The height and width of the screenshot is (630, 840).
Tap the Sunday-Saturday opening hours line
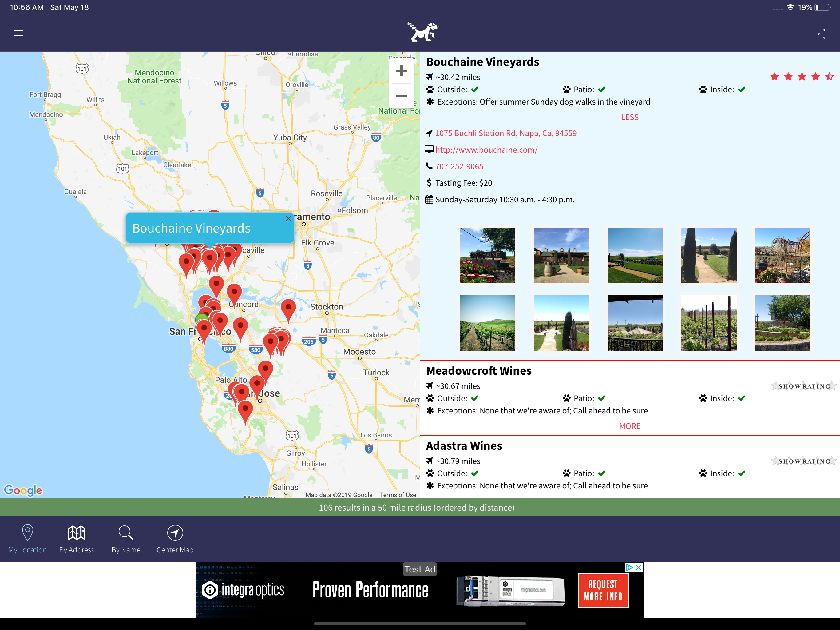coord(505,200)
